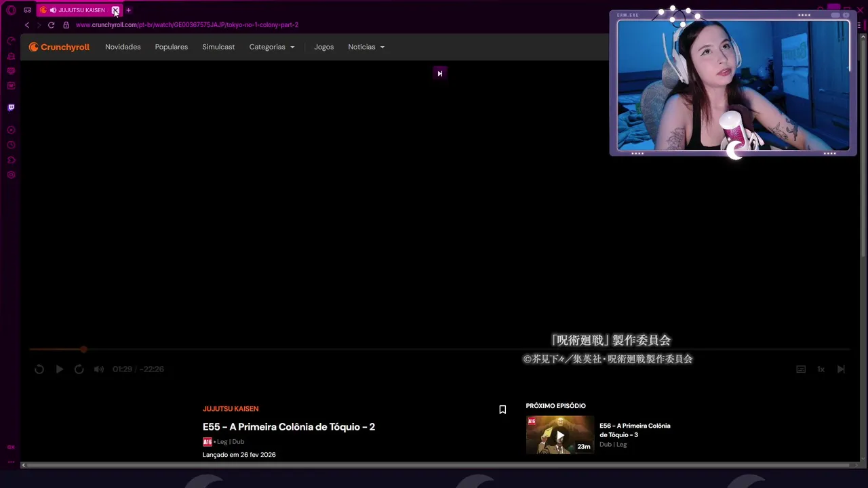This screenshot has width=868, height=488.
Task: Open the sidebar Player icon
Action: pyautogui.click(x=11, y=129)
